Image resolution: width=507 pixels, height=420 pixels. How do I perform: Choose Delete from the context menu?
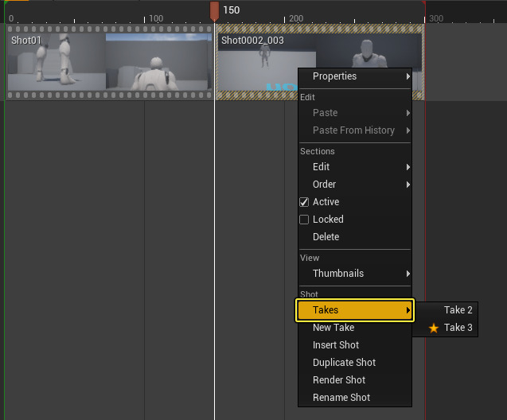pyautogui.click(x=355, y=237)
